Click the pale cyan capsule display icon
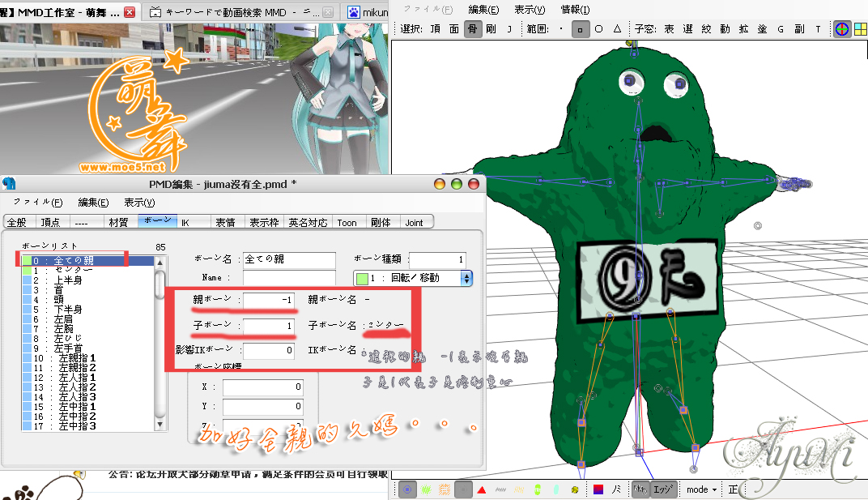This screenshot has height=500, width=868. pyautogui.click(x=555, y=489)
